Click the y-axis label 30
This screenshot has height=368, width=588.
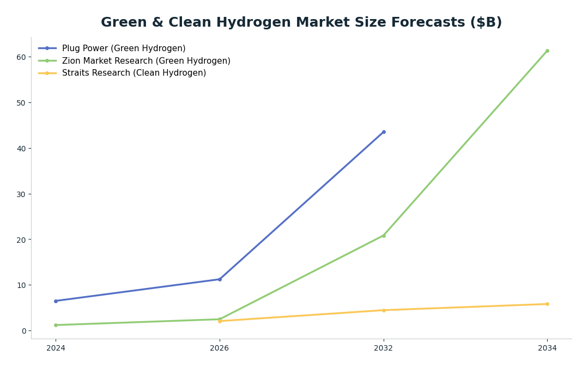(21, 194)
